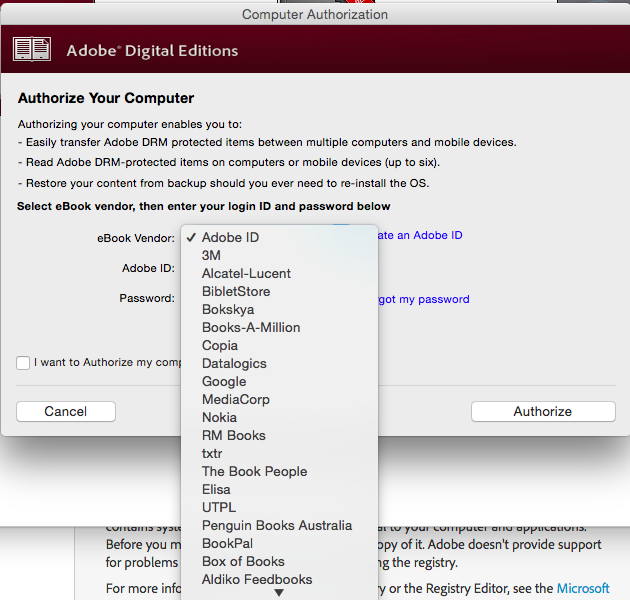Pick BibletStore from the vendor list
This screenshot has width=630, height=600.
point(236,292)
